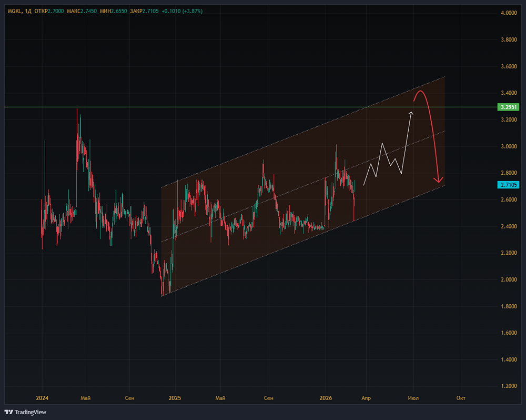This screenshot has height=420, width=526.
Task: Click the Июл label on time axis
Action: coord(413,398)
